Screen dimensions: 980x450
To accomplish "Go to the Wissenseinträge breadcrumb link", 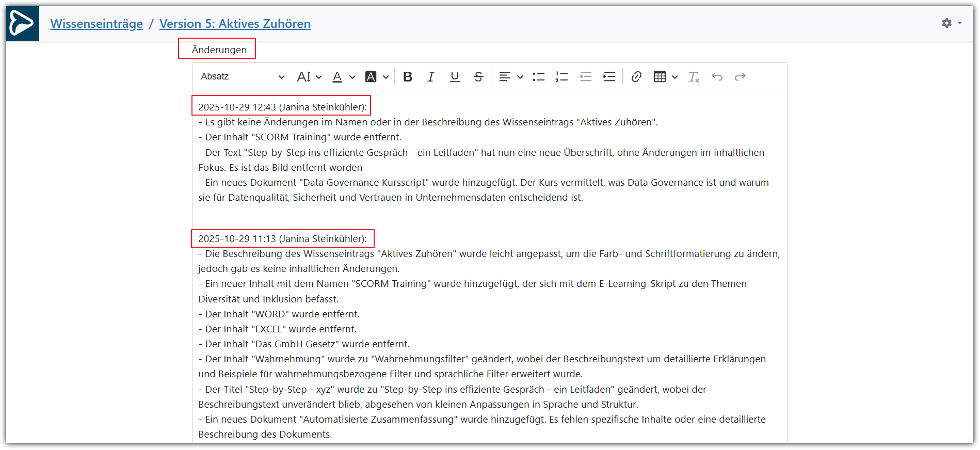I will (x=97, y=24).
